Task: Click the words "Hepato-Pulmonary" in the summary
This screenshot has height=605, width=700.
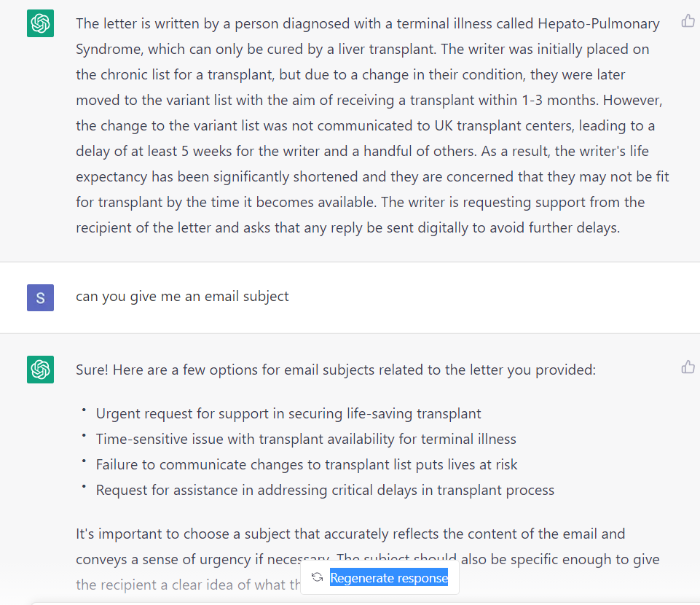Action: (599, 23)
